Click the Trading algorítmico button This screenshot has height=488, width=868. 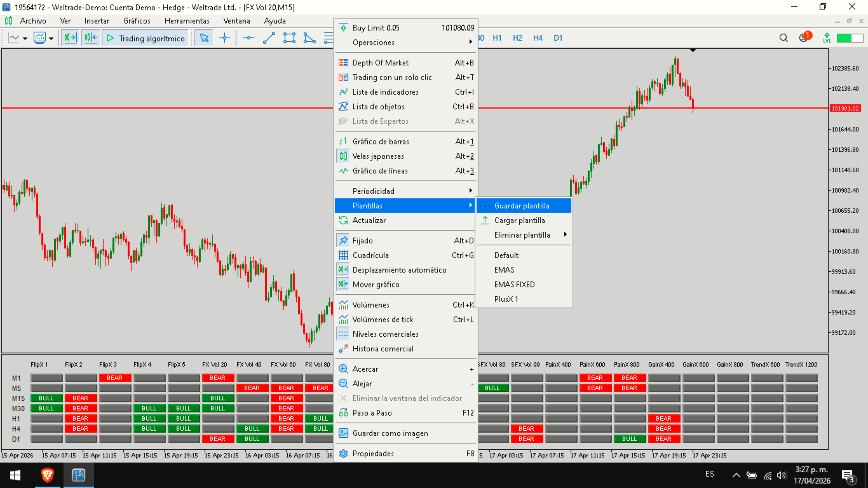[x=146, y=38]
